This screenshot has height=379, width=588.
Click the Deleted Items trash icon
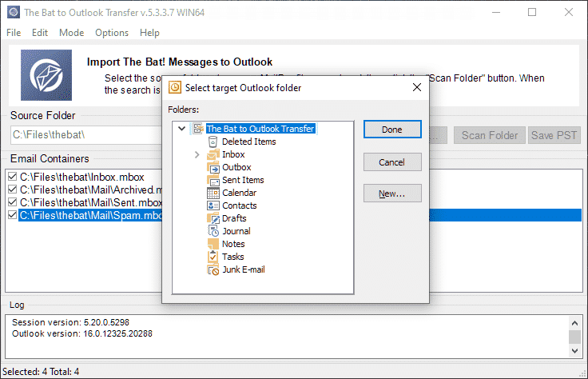pyautogui.click(x=213, y=142)
